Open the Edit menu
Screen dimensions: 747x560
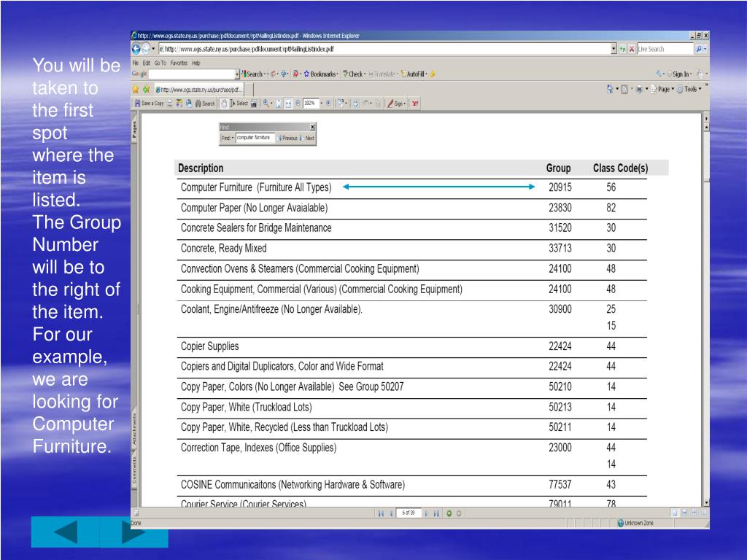tap(146, 63)
